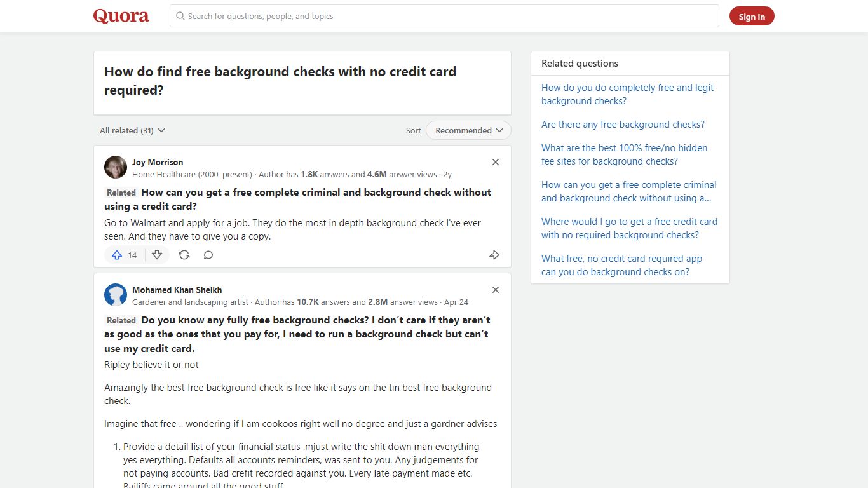The width and height of the screenshot is (868, 488).
Task: Downvote Joy Morrison's answer
Action: (x=157, y=255)
